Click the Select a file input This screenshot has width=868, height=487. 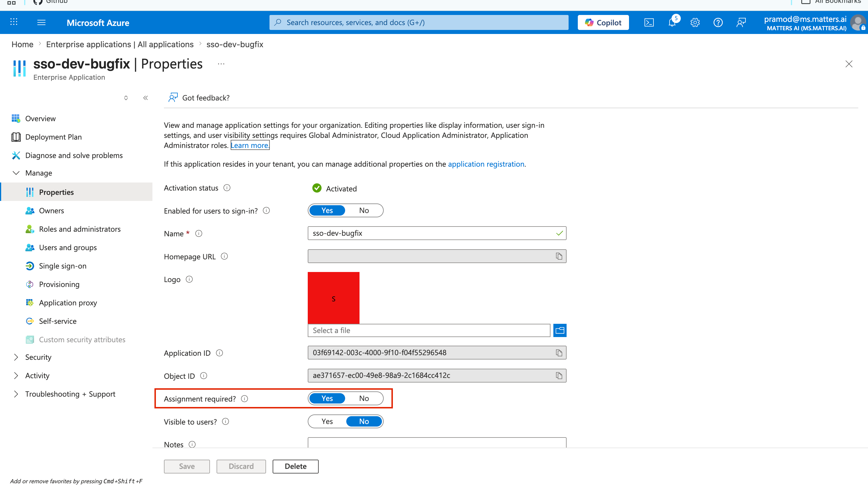pos(429,330)
